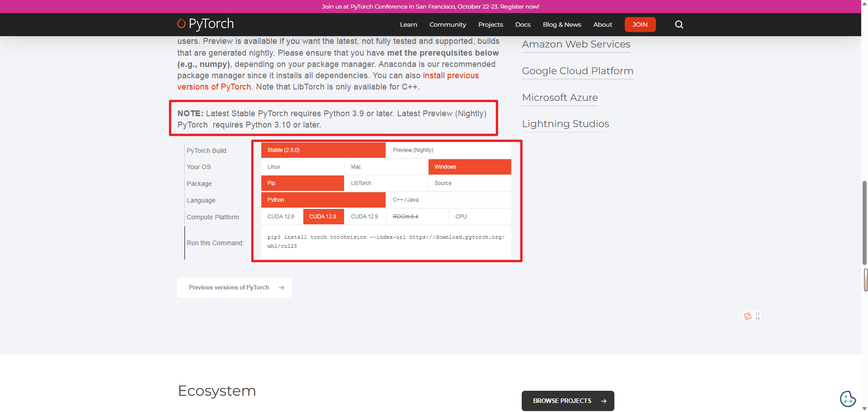The width and height of the screenshot is (868, 412).
Task: Choose Windows as your OS
Action: 470,167
